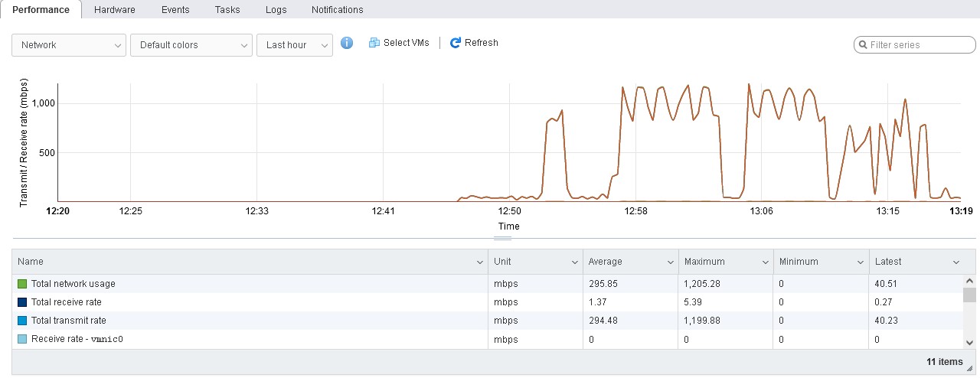This screenshot has height=378, width=980.
Task: Open the Events tab
Action: tap(175, 10)
